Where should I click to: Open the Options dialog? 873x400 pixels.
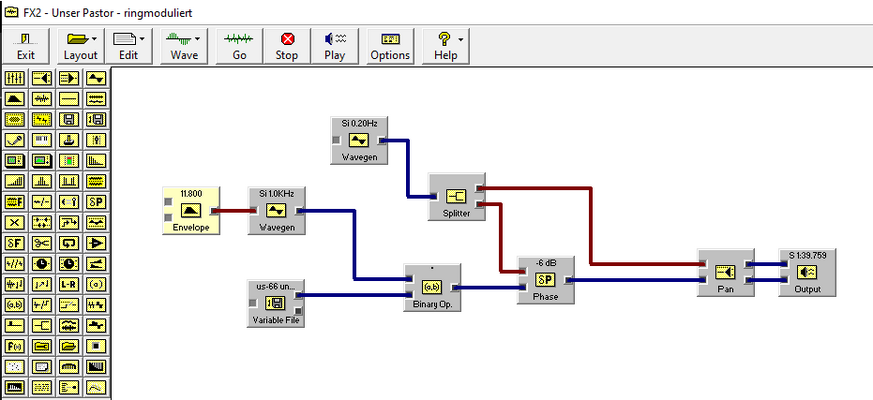coord(390,46)
